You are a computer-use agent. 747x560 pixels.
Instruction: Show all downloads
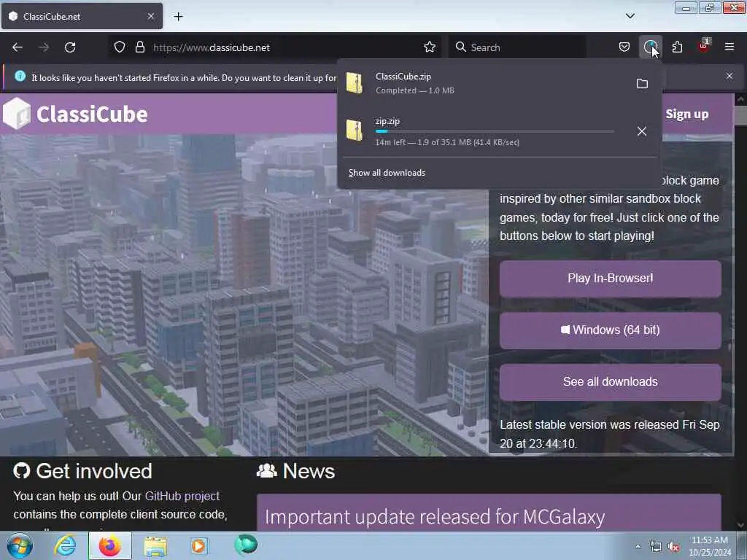[387, 173]
